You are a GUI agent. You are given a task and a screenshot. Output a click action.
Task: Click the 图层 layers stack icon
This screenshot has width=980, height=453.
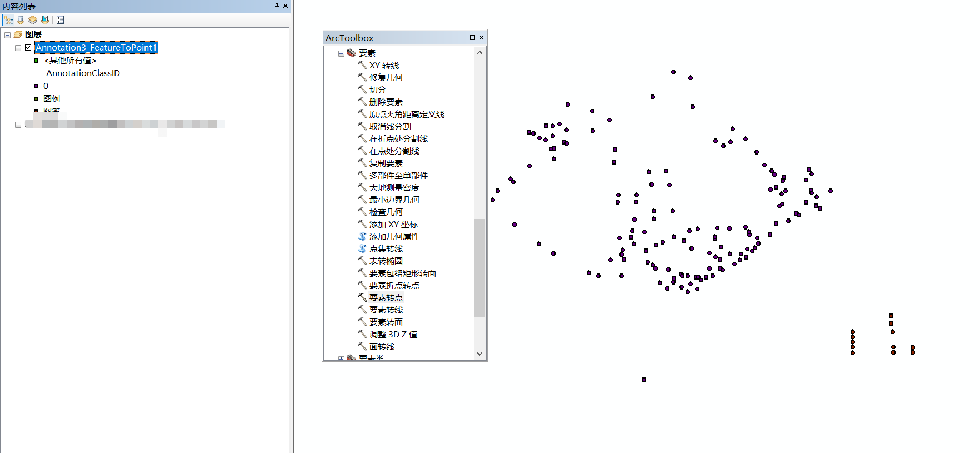point(18,34)
